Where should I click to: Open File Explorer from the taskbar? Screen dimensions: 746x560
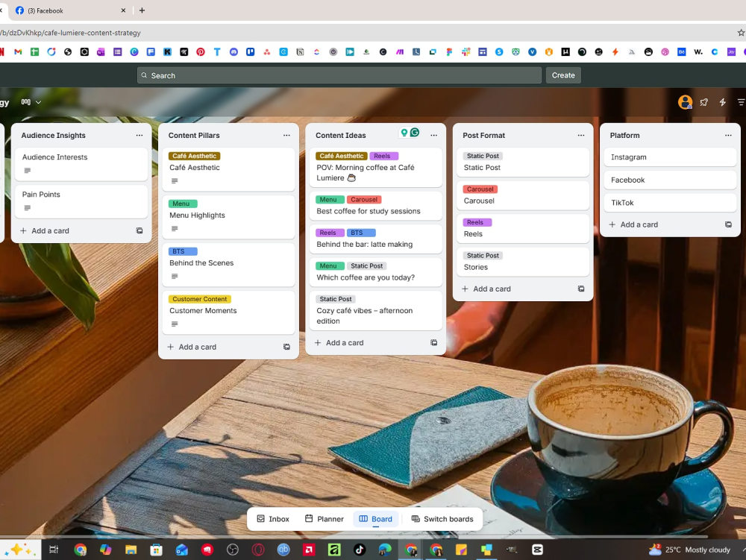(x=131, y=550)
